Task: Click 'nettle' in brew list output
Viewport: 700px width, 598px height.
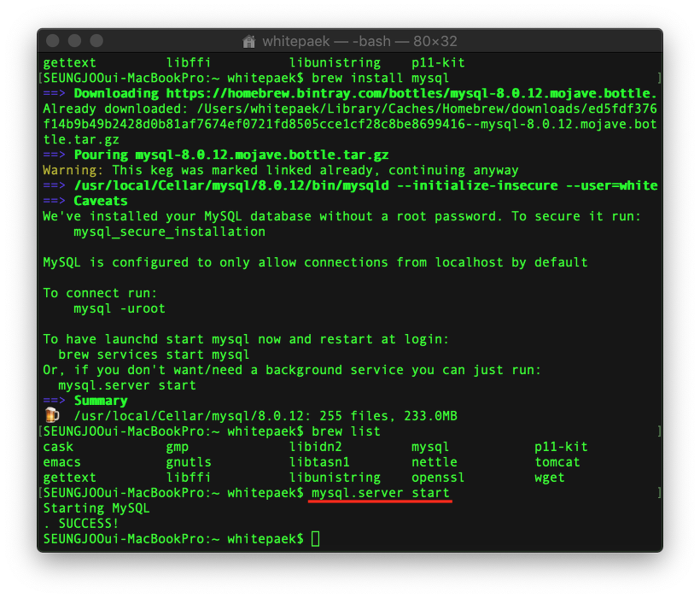Action: (x=435, y=462)
